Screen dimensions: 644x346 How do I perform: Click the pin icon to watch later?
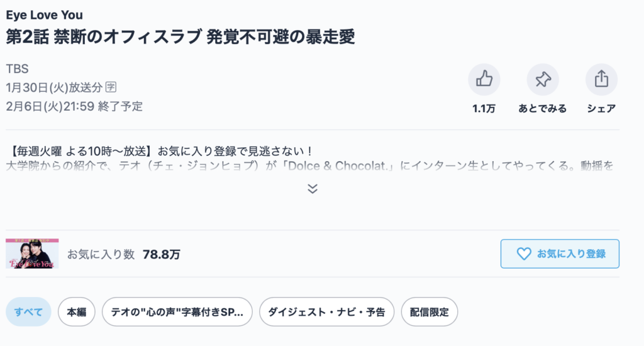[x=542, y=79]
